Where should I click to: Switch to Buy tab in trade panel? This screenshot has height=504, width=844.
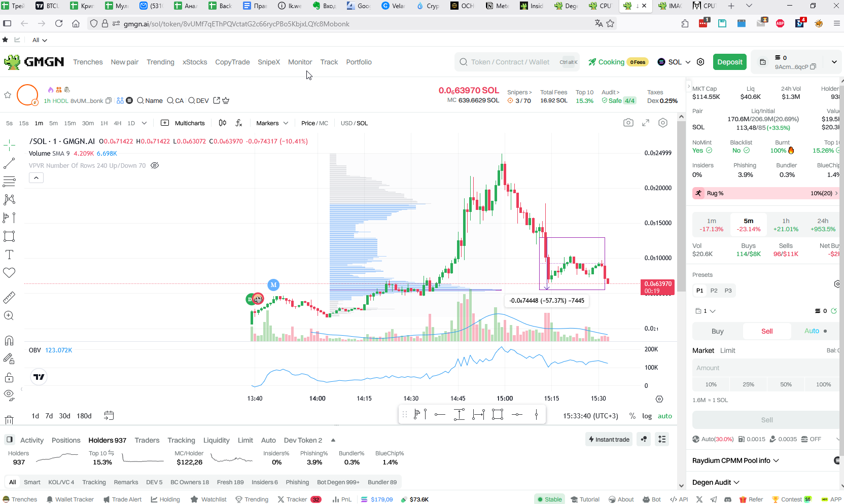click(717, 331)
